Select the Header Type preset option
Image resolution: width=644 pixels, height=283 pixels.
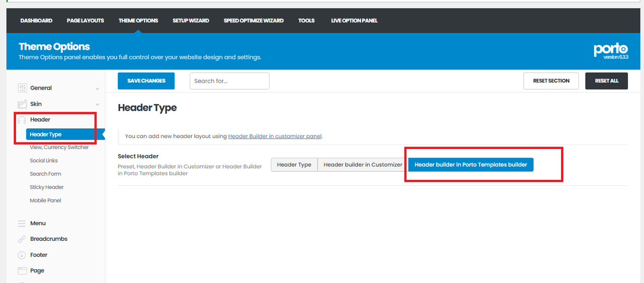294,165
